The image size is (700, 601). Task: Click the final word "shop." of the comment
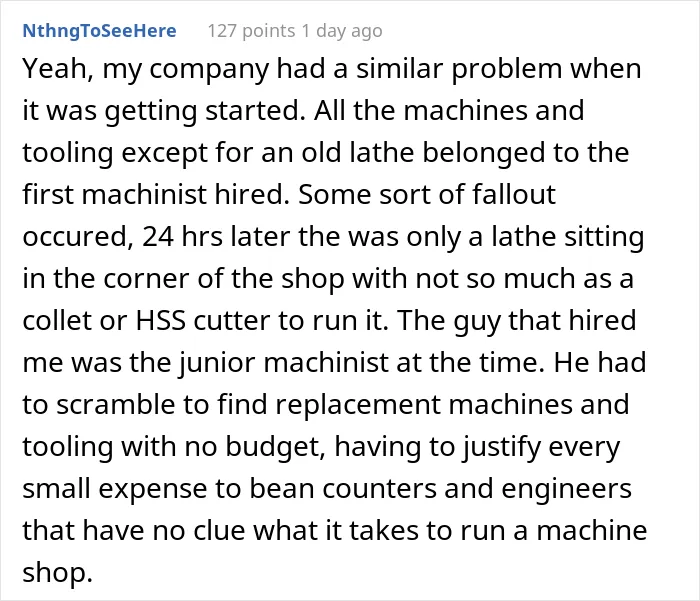[x=58, y=572]
